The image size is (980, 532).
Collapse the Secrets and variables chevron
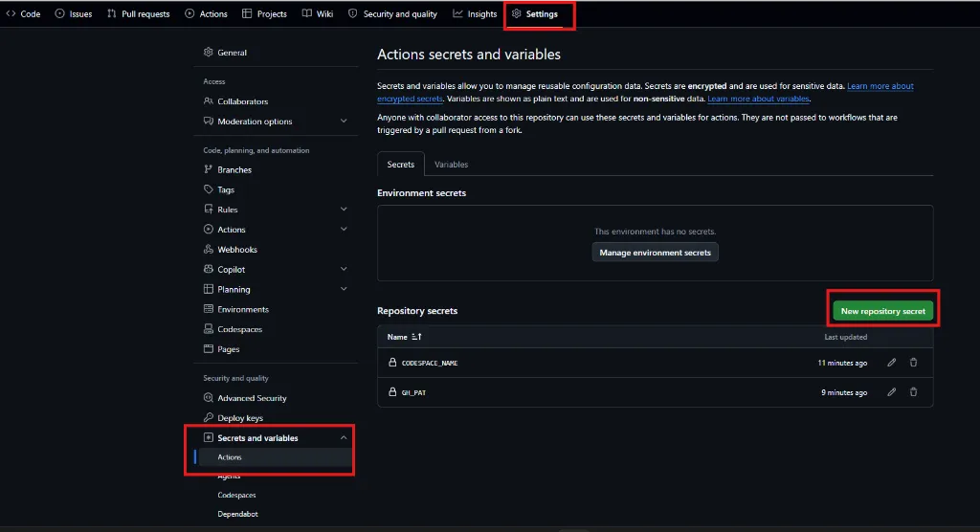click(x=344, y=437)
